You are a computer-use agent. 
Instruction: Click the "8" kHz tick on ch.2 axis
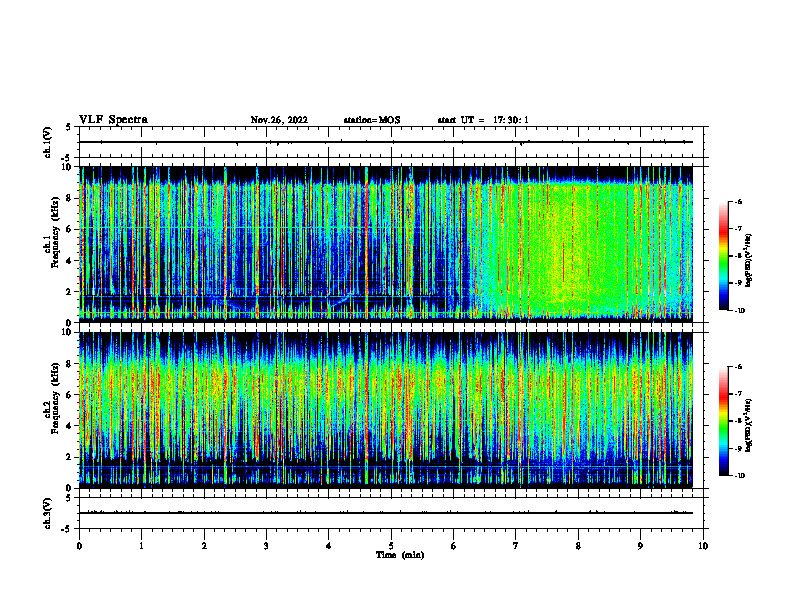70,364
